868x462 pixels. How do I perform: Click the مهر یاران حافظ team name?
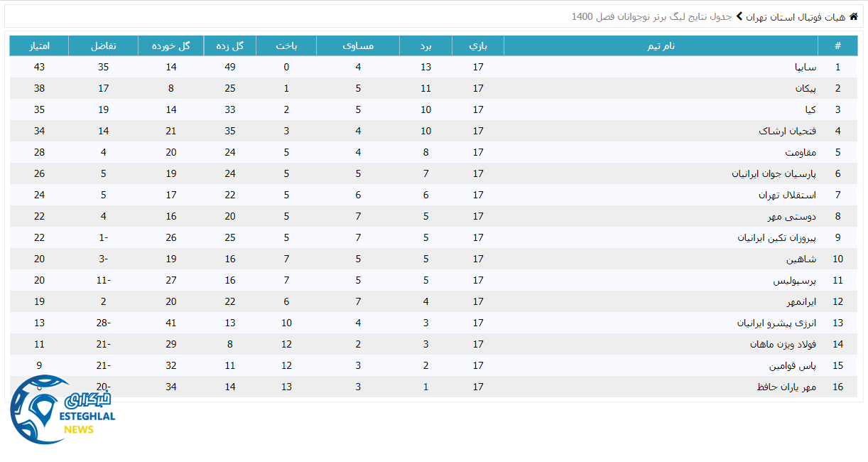(787, 387)
